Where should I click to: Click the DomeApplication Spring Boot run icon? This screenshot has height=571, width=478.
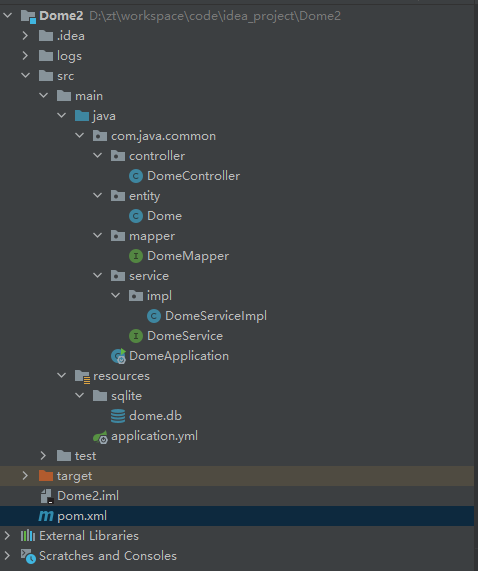[119, 356]
